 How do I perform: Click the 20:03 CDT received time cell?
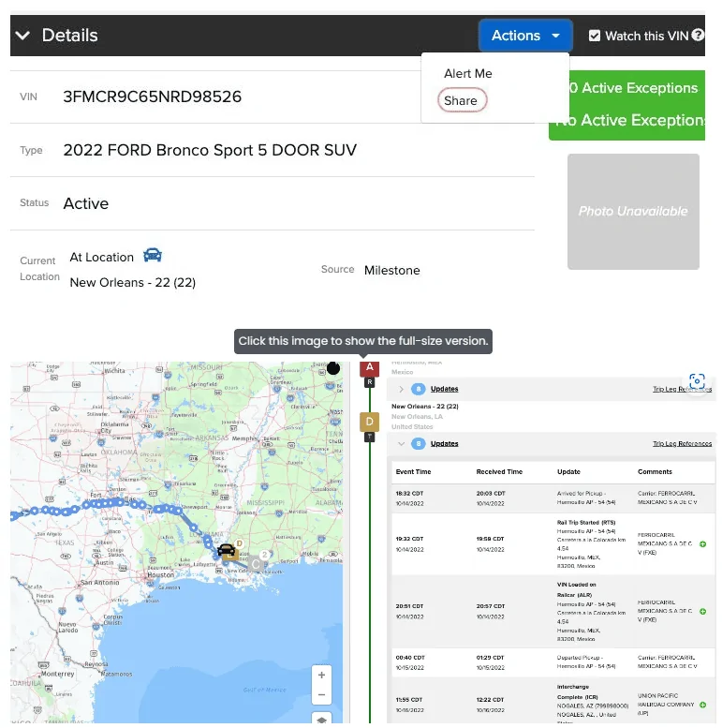(x=491, y=498)
